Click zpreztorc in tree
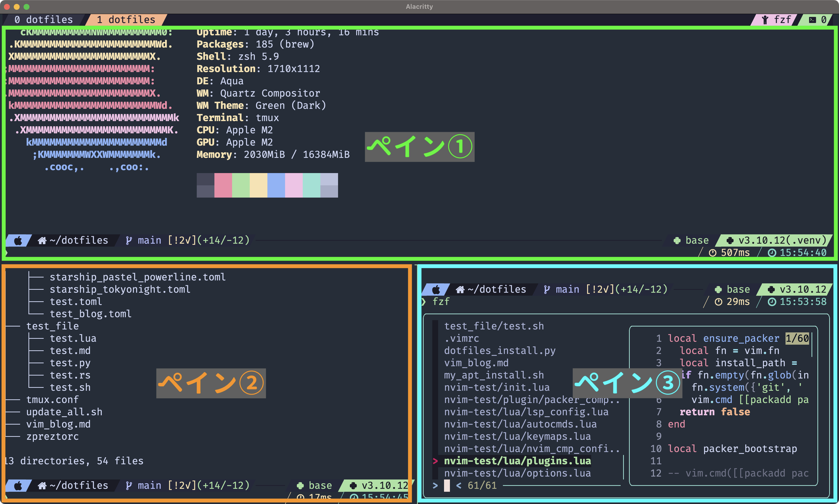Viewport: 839px width, 504px height. pyautogui.click(x=53, y=436)
